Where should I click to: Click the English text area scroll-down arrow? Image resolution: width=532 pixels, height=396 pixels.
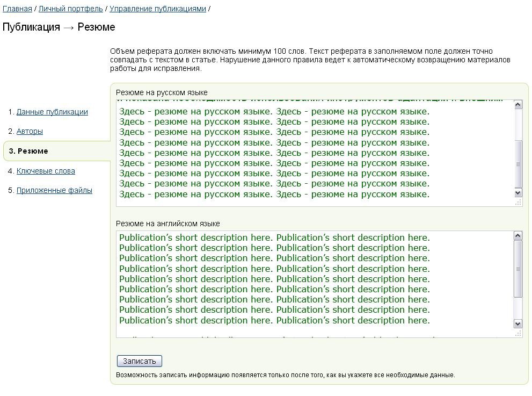(518, 324)
